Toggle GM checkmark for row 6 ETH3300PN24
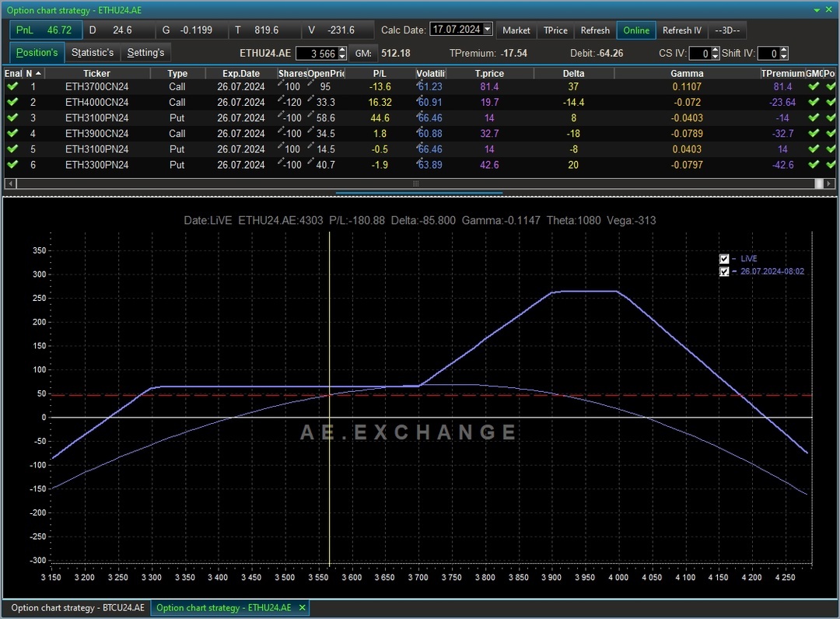Viewport: 840px width, 619px height. 814,164
